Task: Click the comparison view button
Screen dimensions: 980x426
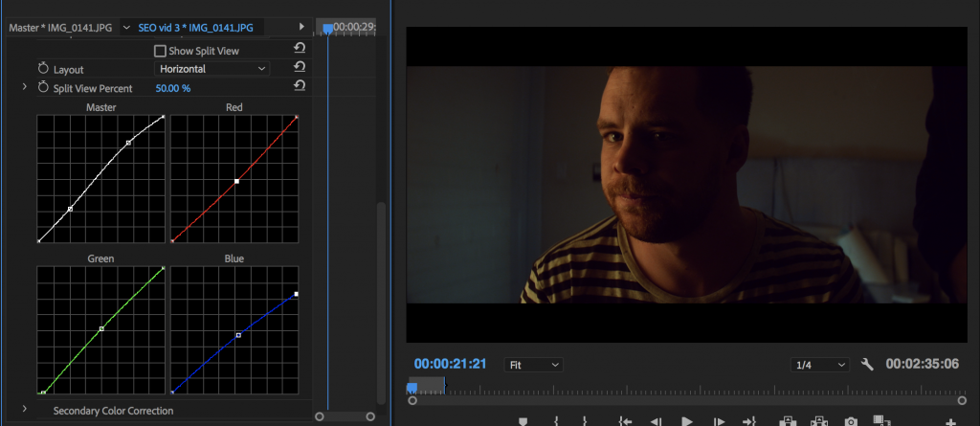Action: click(881, 421)
